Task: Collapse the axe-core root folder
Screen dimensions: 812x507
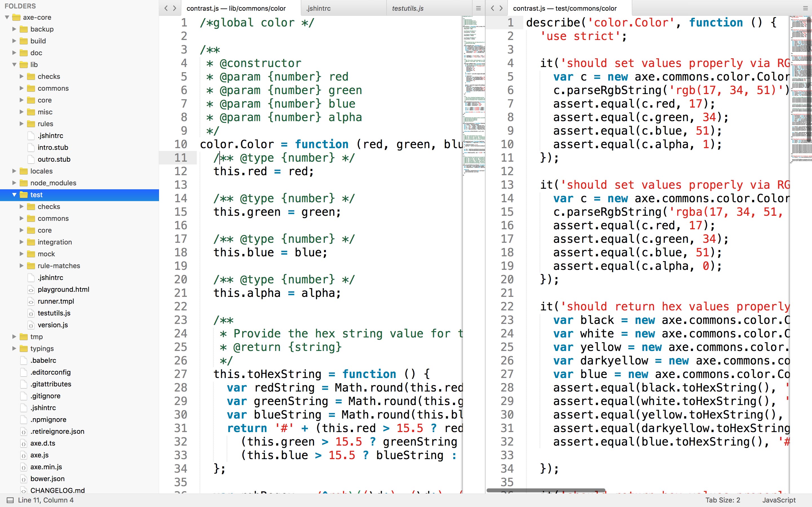Action: coord(6,17)
